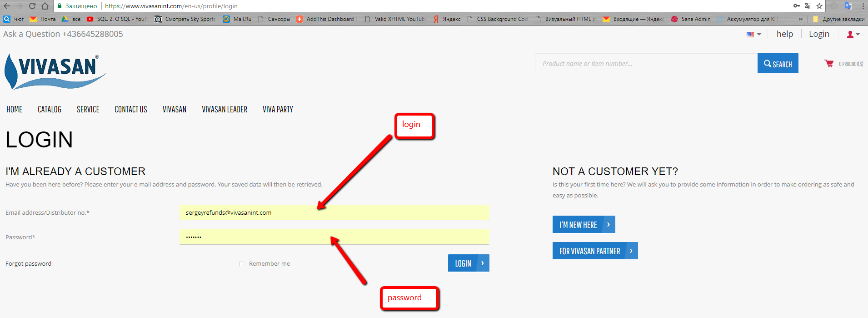Screen dimensions: 868x318
Task: Open the HOME menu item
Action: pos(15,109)
